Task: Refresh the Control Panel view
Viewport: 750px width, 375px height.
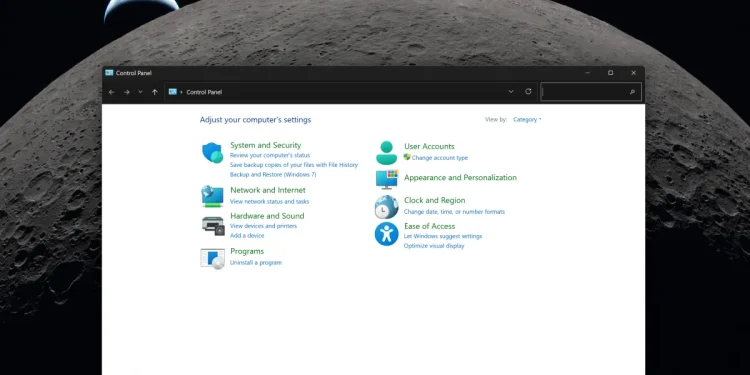Action: (x=528, y=91)
